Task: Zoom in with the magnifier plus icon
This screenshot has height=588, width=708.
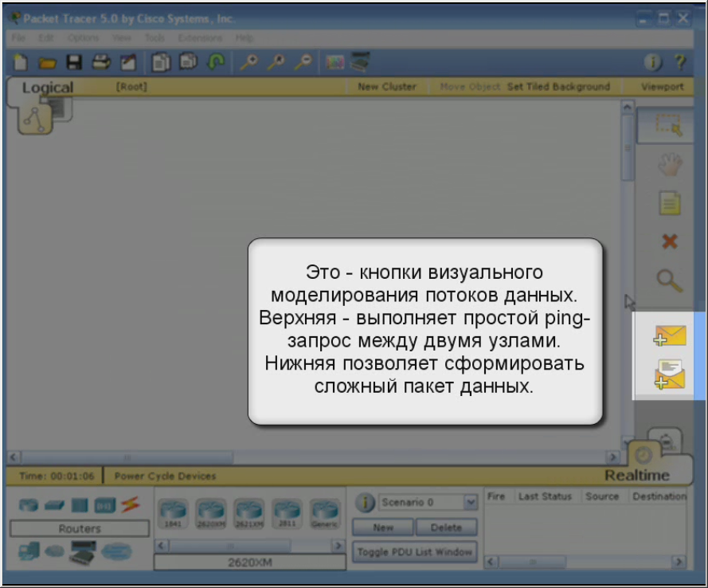Action: [x=248, y=62]
